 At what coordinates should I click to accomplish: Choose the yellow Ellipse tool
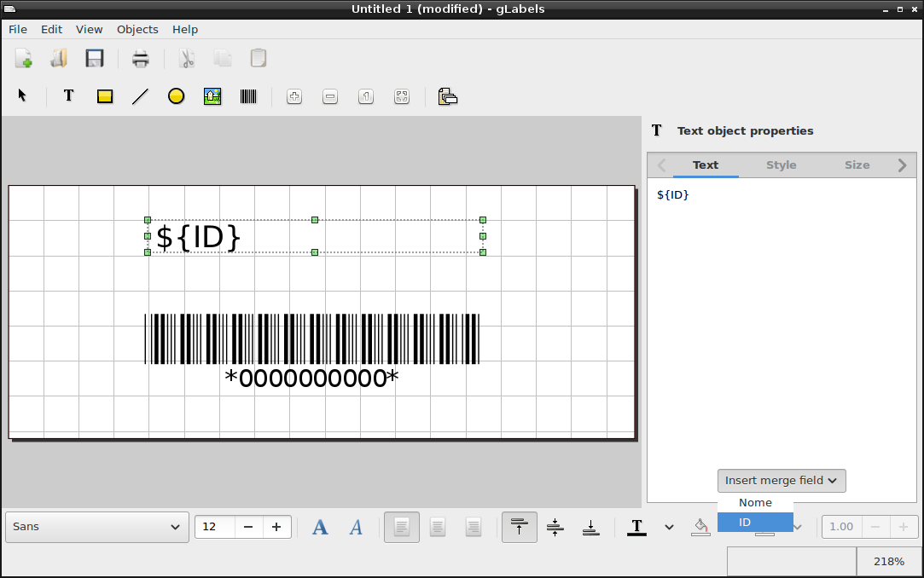(x=177, y=96)
